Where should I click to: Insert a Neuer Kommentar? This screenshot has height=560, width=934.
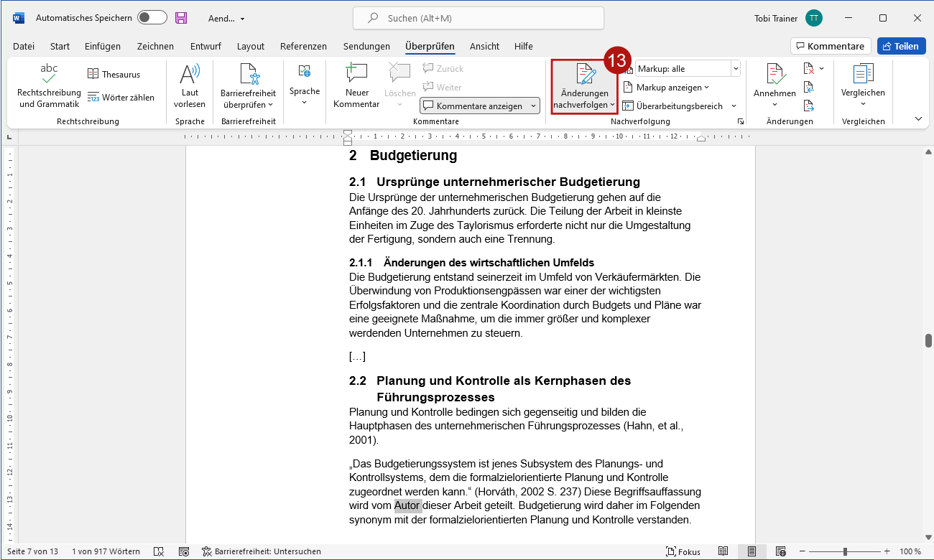[x=356, y=74]
